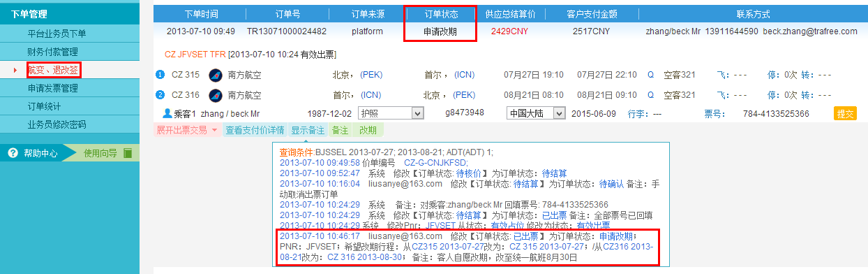The width and height of the screenshot is (868, 274).
Task: Click the 备注 tab
Action: point(340,130)
